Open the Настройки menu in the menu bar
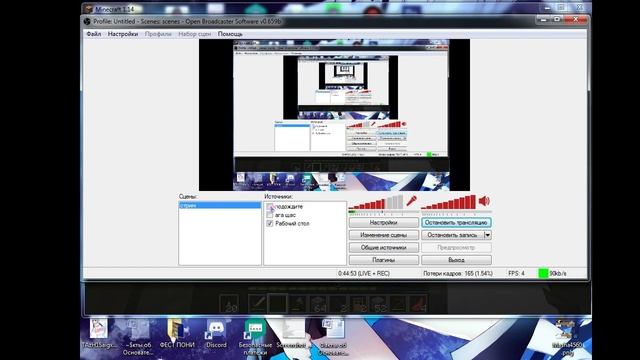The width and height of the screenshot is (640, 360). click(x=122, y=34)
